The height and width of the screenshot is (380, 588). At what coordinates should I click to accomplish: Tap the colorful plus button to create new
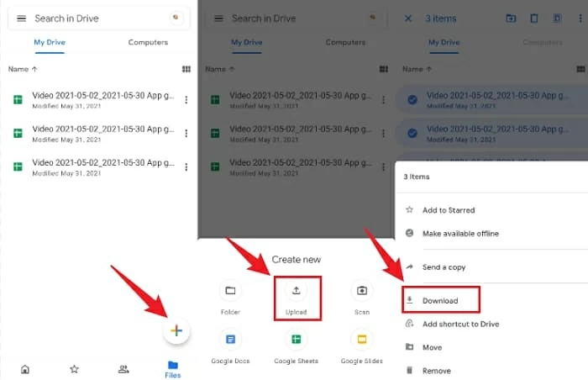click(x=176, y=331)
